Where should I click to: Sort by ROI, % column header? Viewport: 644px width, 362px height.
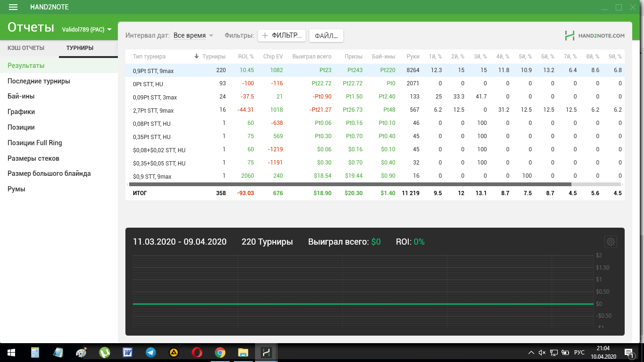coord(246,57)
